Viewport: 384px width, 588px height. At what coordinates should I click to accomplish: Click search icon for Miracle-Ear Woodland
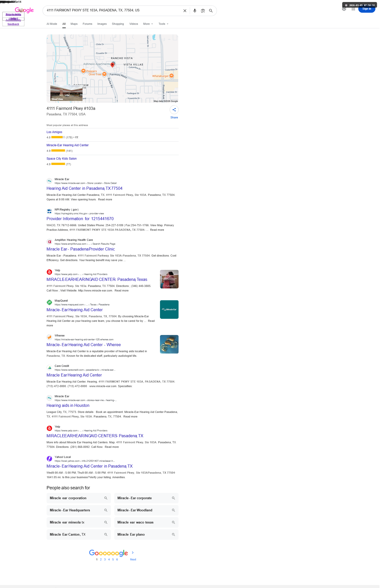pos(173,510)
